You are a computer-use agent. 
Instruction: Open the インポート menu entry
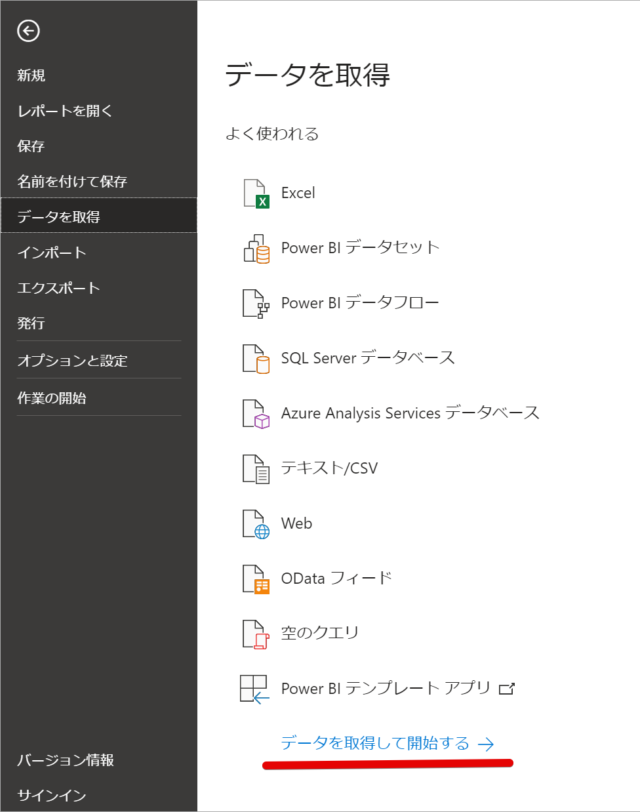[x=52, y=253]
